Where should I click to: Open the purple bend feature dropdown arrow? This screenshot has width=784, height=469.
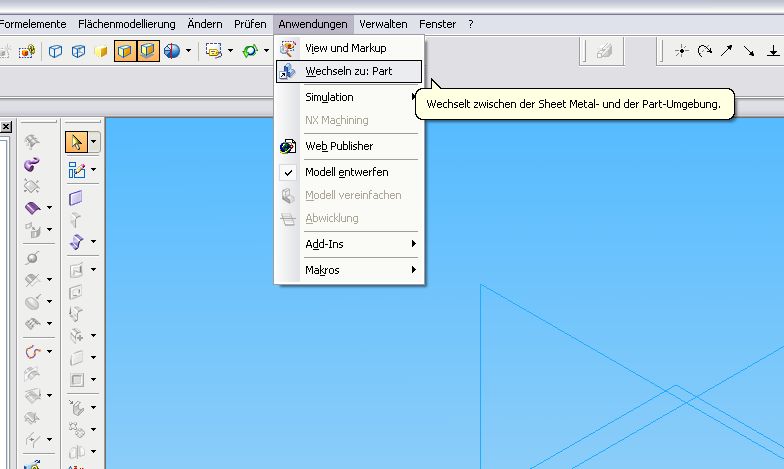[x=94, y=242]
